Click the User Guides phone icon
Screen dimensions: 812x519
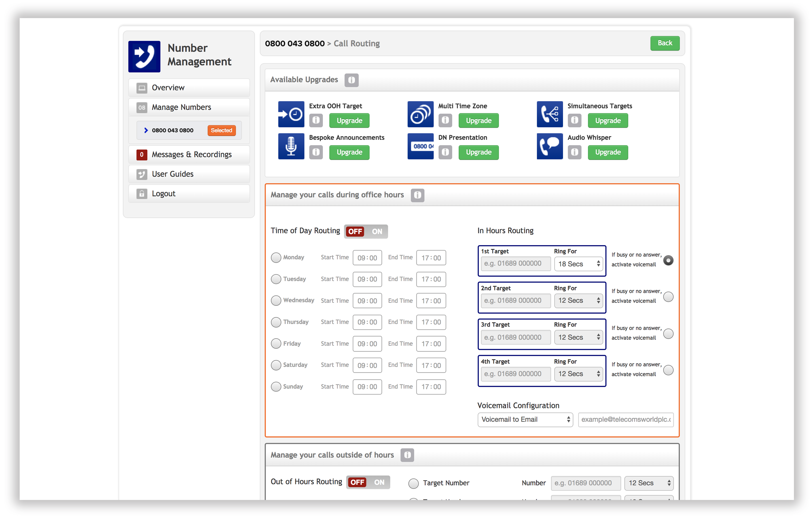tap(142, 174)
